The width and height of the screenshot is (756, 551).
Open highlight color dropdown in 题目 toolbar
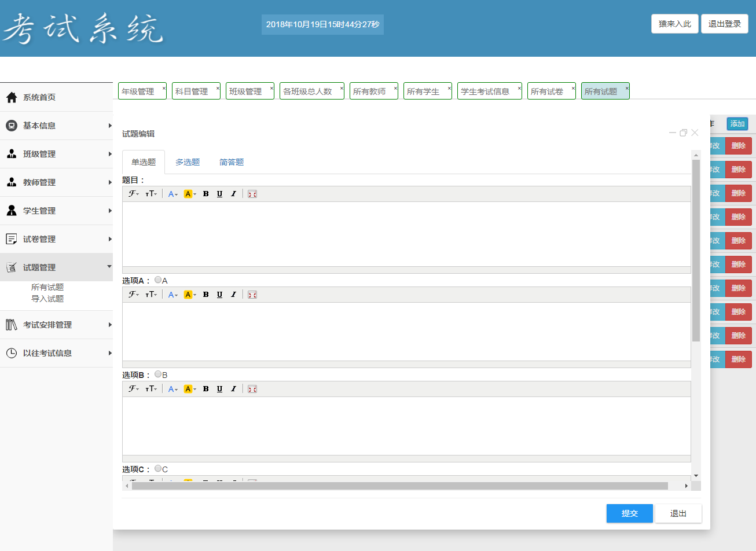click(190, 194)
